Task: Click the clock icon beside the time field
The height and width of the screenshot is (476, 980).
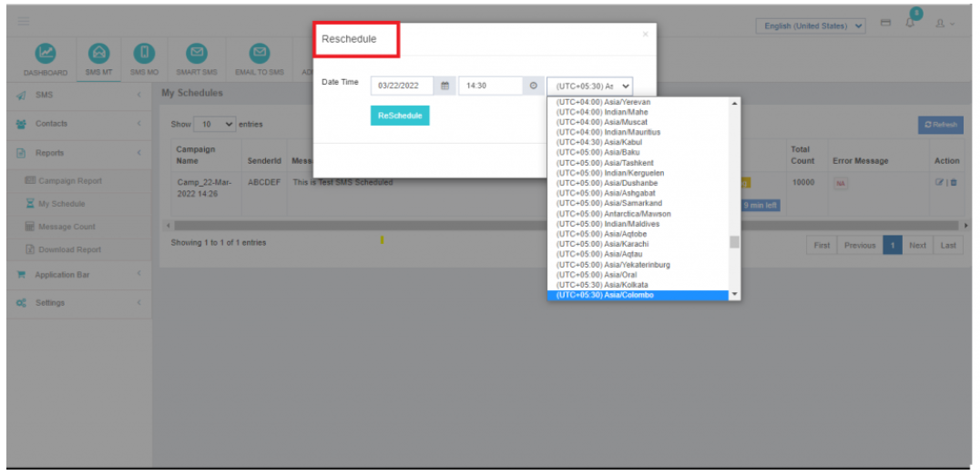Action: (x=534, y=86)
